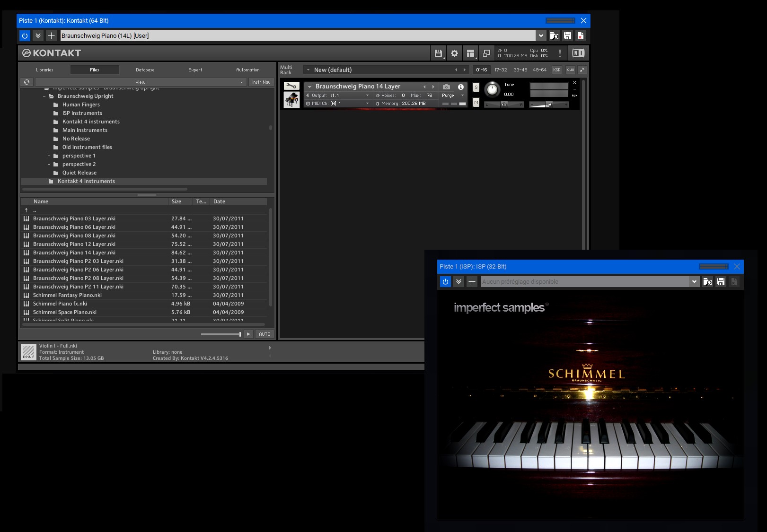Click the Instr Nav button
The height and width of the screenshot is (532, 767).
[x=261, y=82]
